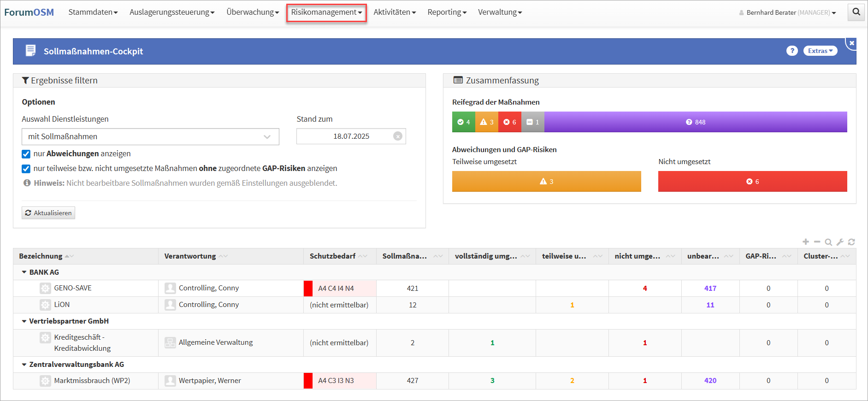Open the Risikomanagement menu

point(326,12)
